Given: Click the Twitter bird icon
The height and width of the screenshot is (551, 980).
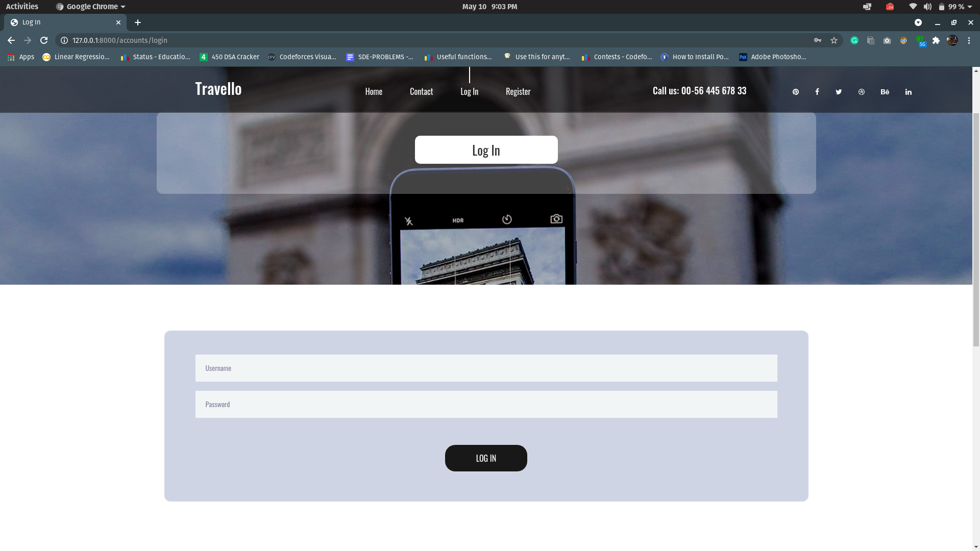Looking at the screenshot, I should tap(839, 92).
